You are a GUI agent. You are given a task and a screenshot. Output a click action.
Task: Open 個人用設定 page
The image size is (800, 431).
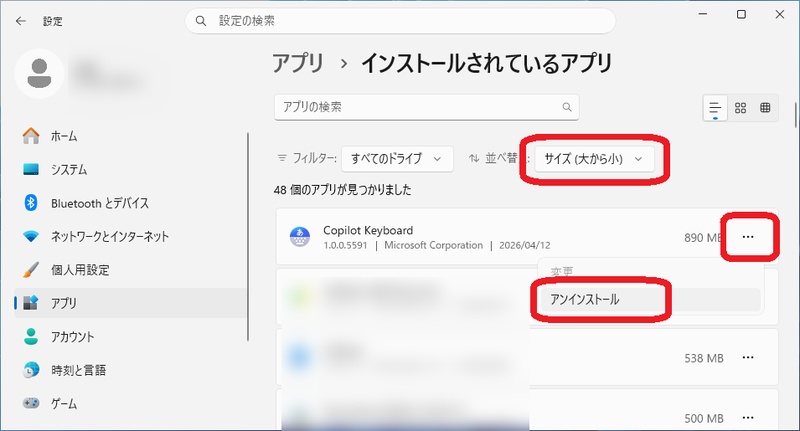131,270
